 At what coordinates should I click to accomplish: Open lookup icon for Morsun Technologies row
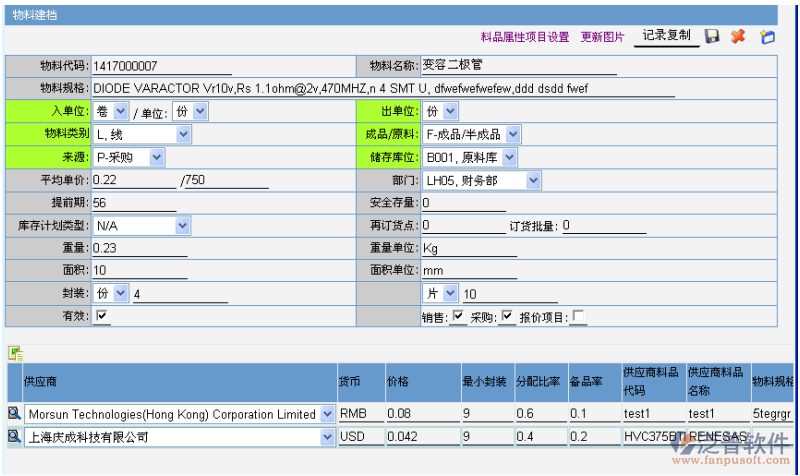click(14, 413)
